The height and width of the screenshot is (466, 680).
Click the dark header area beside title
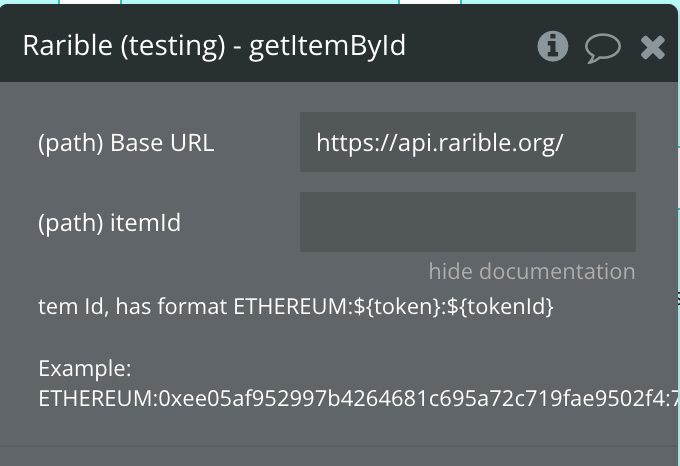(x=471, y=46)
